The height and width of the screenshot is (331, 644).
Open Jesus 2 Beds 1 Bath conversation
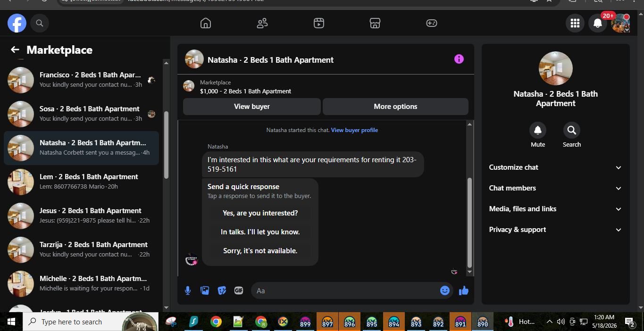pos(81,215)
